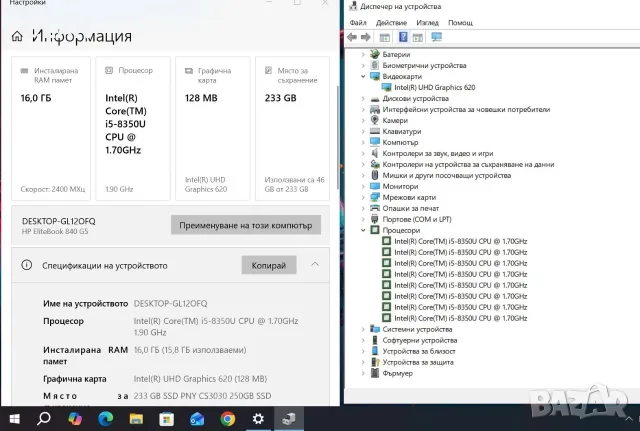Collapse the Процесори node
The height and width of the screenshot is (431, 640).
tap(363, 230)
